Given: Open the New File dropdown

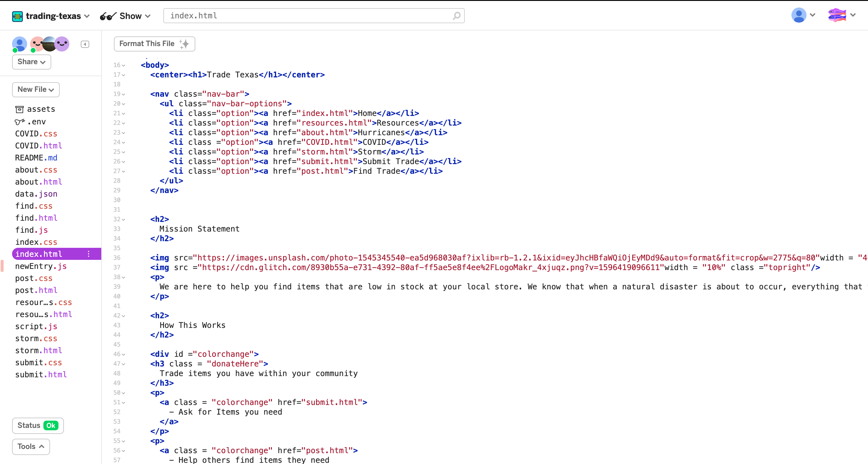Looking at the screenshot, I should [x=36, y=89].
